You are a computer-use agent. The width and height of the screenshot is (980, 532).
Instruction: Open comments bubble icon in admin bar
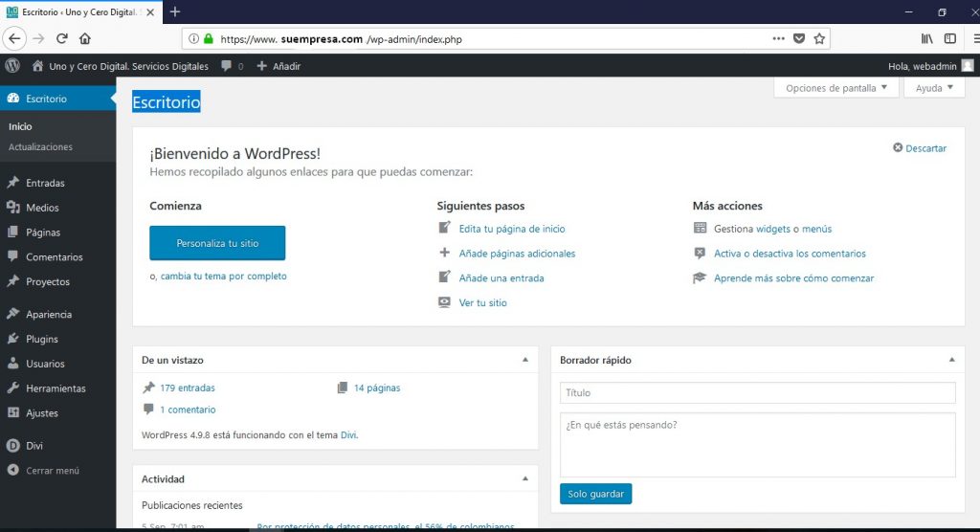point(227,66)
